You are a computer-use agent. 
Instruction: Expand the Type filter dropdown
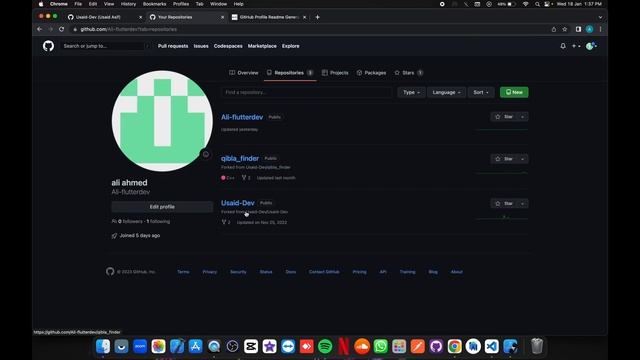click(x=411, y=92)
